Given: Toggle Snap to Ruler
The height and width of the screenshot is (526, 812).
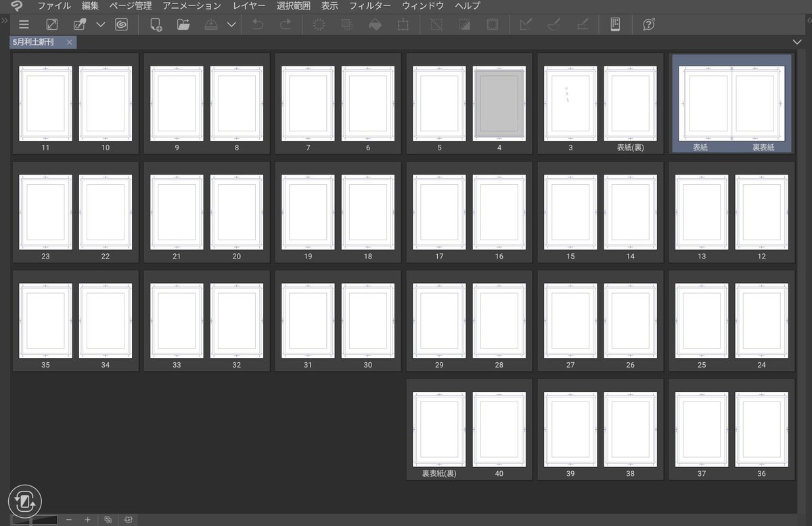Looking at the screenshot, I should 526,24.
